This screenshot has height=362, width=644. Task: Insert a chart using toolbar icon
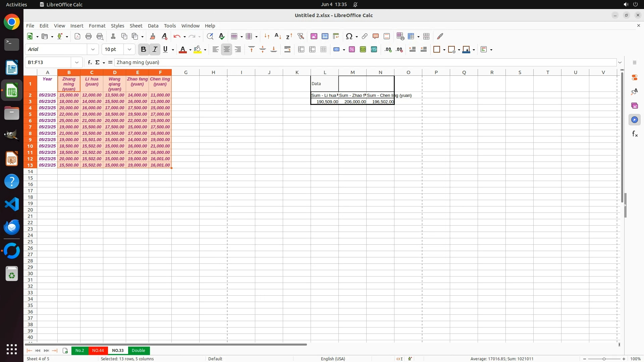(325, 36)
